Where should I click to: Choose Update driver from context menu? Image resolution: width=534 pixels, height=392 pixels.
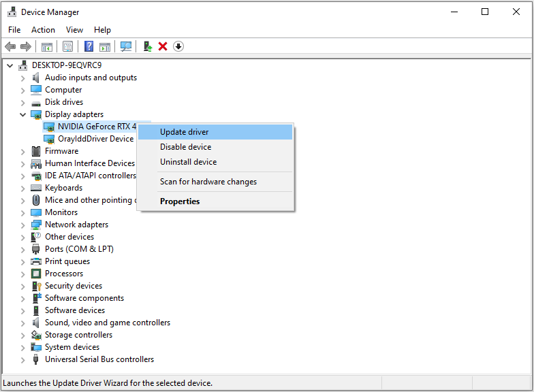(184, 132)
